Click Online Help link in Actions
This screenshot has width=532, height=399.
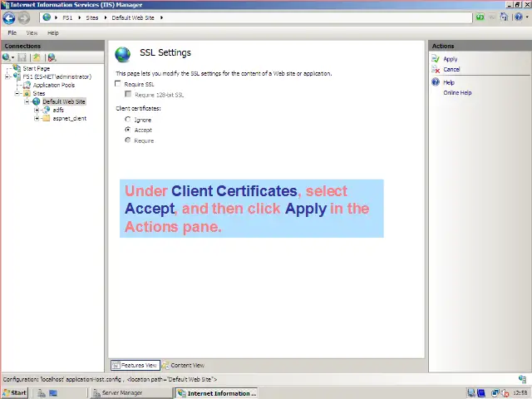click(x=457, y=92)
